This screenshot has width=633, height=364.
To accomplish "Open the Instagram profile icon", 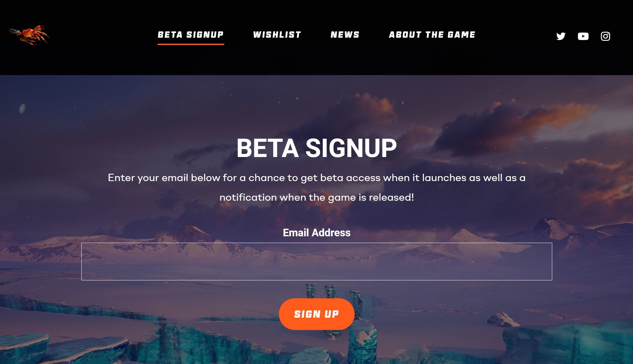I will coord(605,36).
